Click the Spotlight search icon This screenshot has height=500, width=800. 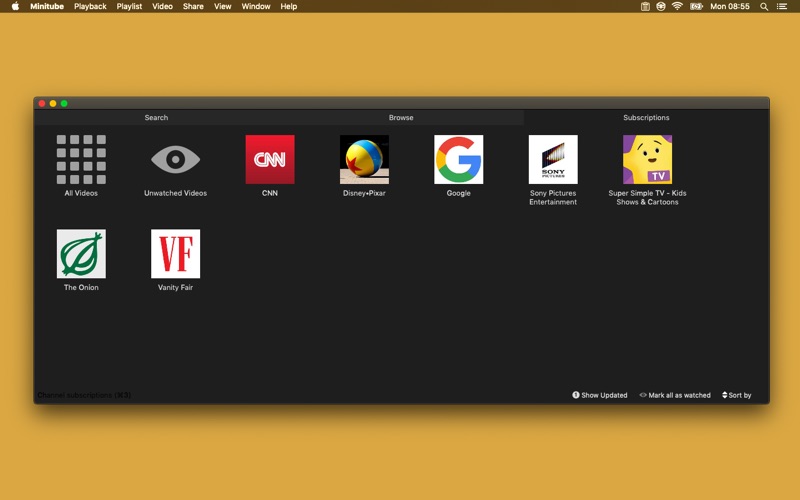(764, 7)
